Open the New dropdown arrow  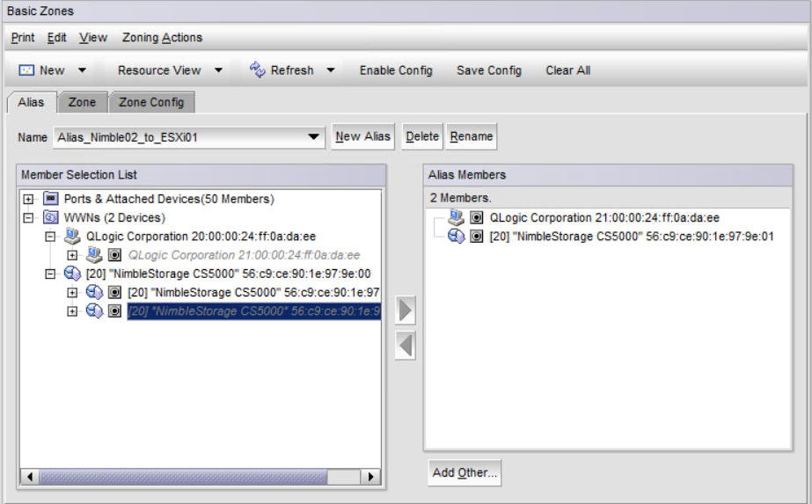(82, 70)
